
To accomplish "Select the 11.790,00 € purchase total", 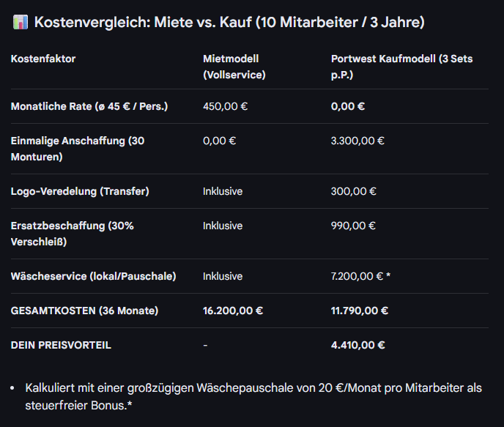I will (x=359, y=311).
